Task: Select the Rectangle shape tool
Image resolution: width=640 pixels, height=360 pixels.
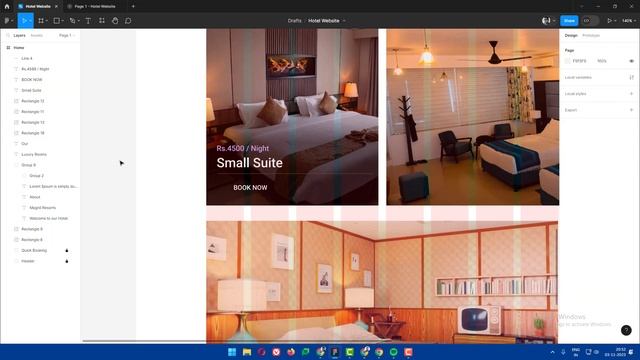Action: tap(57, 20)
